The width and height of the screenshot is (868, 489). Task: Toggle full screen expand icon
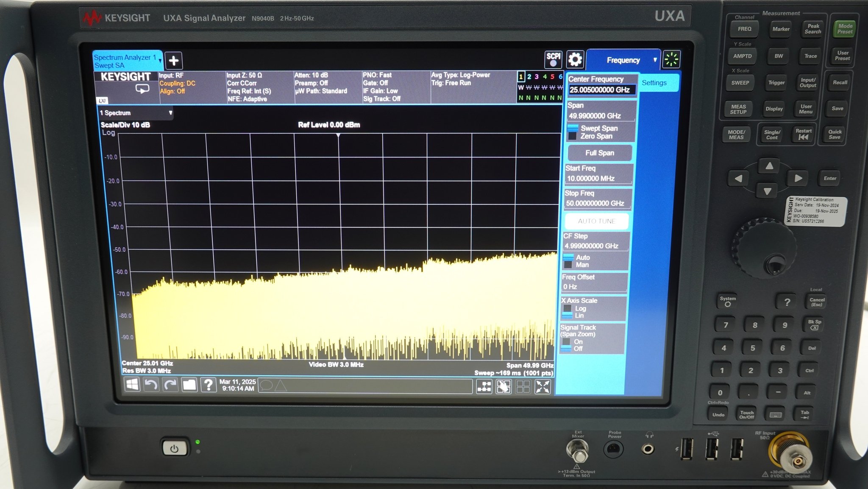[542, 387]
